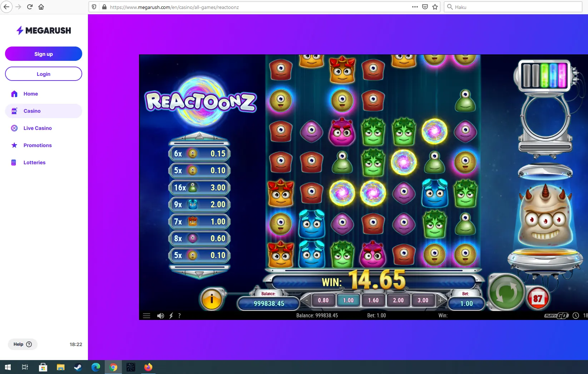Select the 1.60 bet option
Image resolution: width=588 pixels, height=374 pixels.
(373, 300)
